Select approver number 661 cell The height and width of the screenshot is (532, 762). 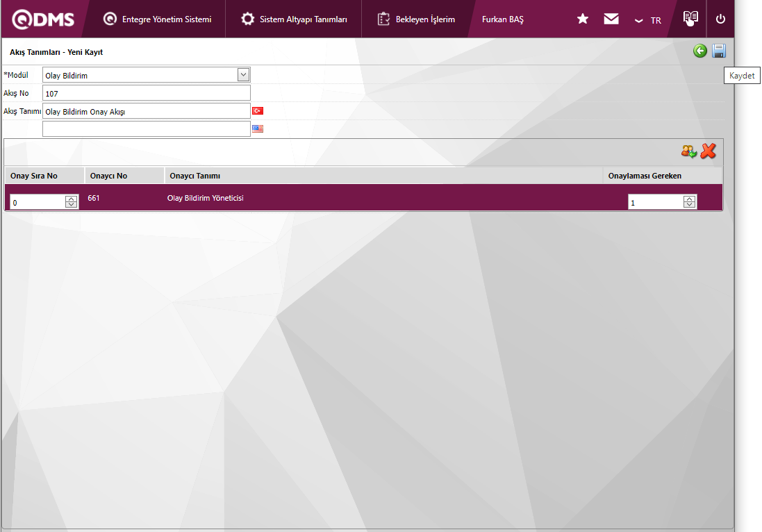coord(93,198)
